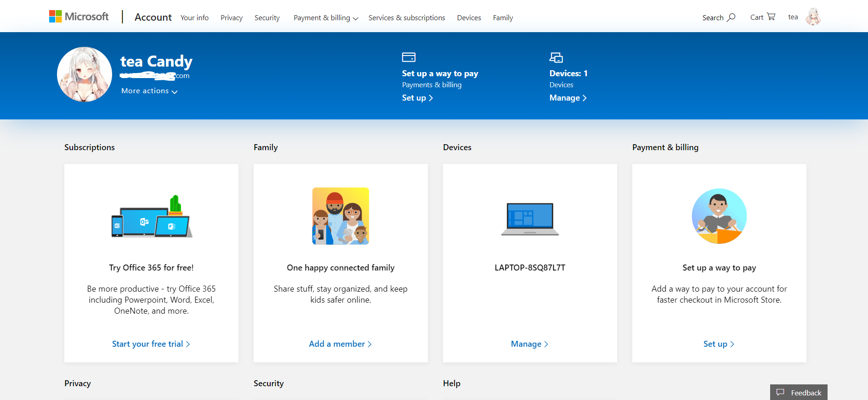
Task: Click the Payment & billing section heading
Action: pyautogui.click(x=665, y=147)
